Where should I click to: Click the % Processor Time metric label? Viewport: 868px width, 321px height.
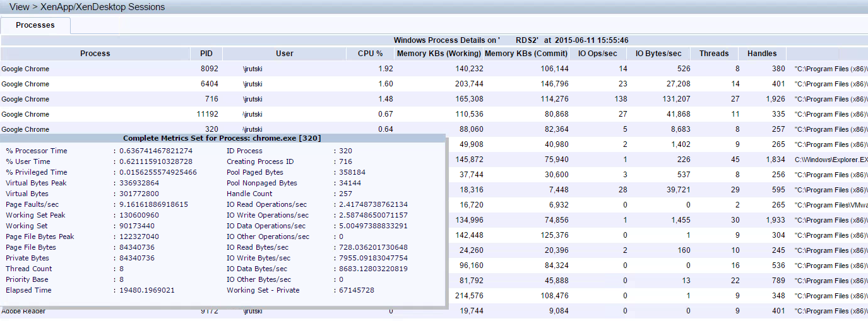pos(37,151)
